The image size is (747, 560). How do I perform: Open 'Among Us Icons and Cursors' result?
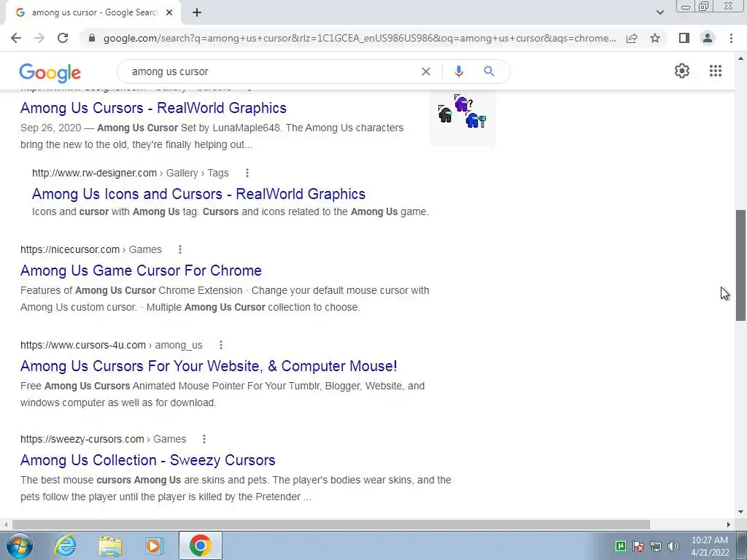coord(198,194)
